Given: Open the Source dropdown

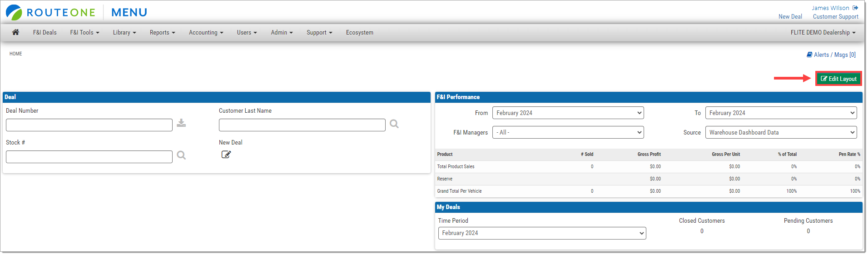Looking at the screenshot, I should click(781, 132).
